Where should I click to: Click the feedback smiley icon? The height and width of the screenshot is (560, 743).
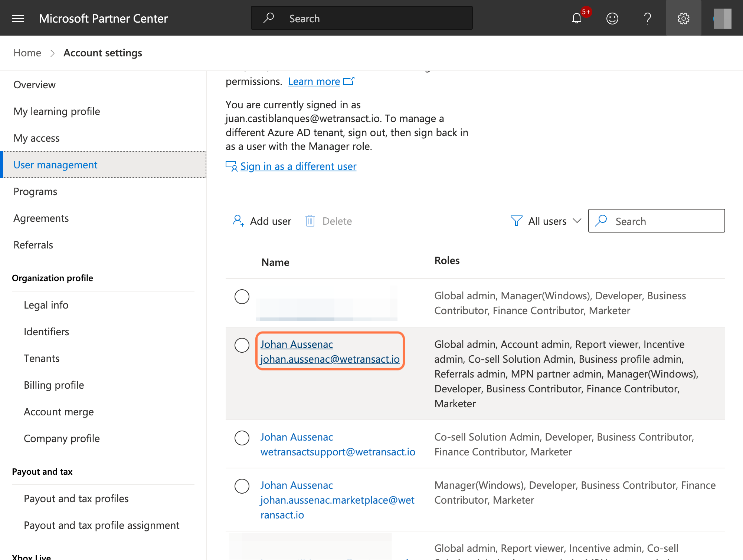[612, 18]
